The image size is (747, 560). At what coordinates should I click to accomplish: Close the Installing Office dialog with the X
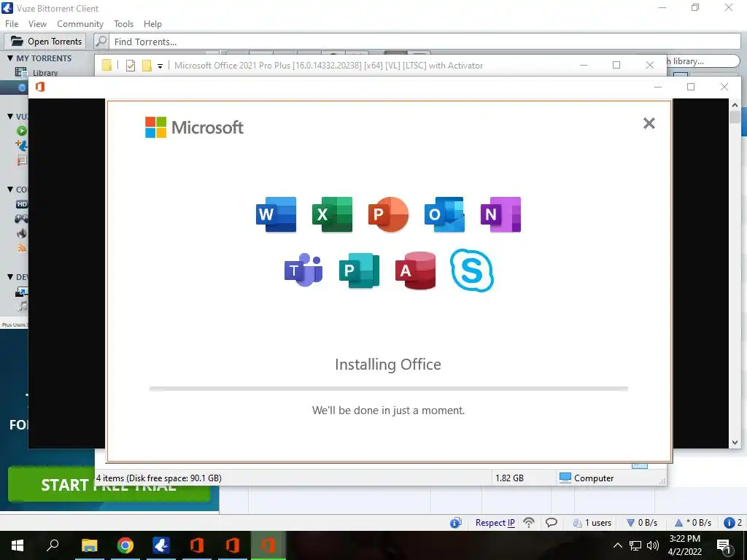coord(649,123)
